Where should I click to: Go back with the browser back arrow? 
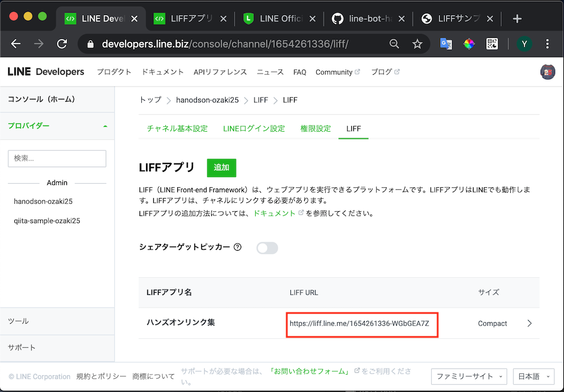[16, 44]
